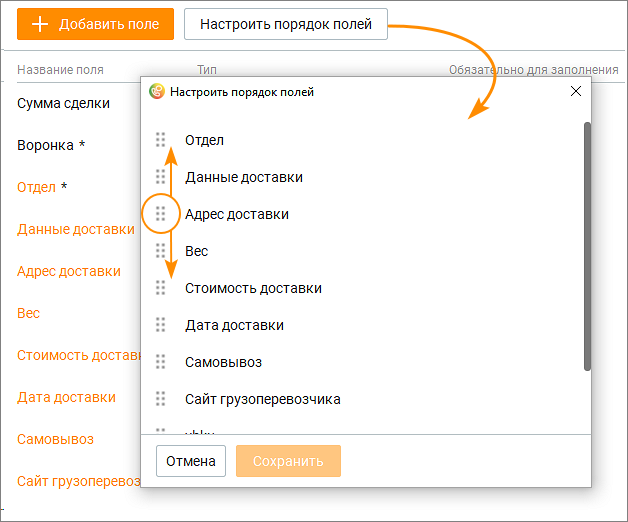
Task: Click the drag handle for Данные доставки
Action: tap(161, 177)
